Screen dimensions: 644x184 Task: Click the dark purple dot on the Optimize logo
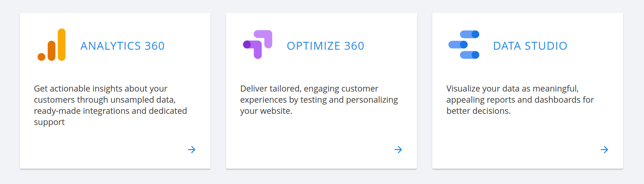pyautogui.click(x=247, y=45)
